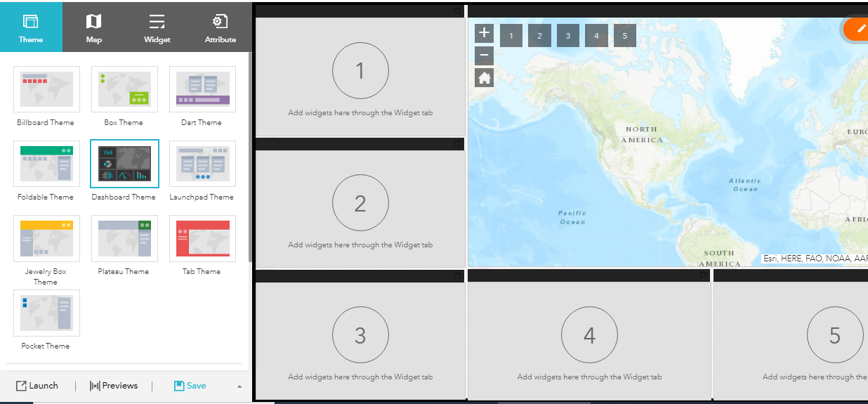Click on-screen widget placeholder 5 on map

(624, 36)
